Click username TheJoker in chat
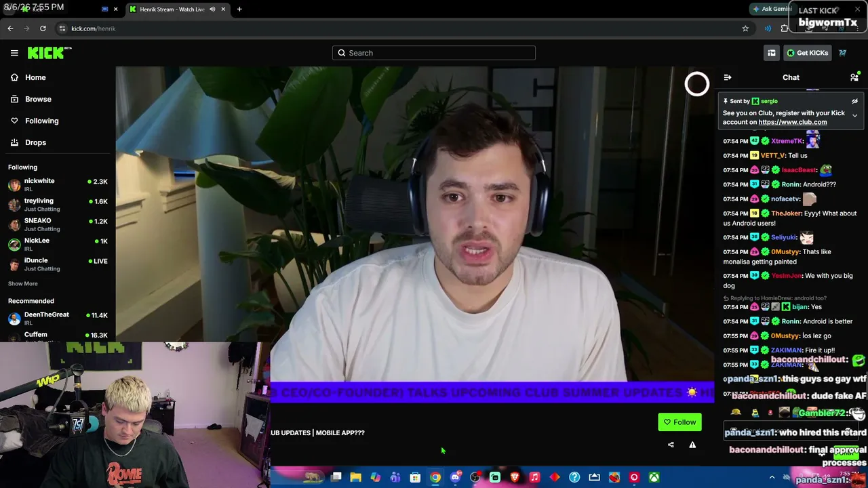Screen dimensions: 868x488 (786, 213)
